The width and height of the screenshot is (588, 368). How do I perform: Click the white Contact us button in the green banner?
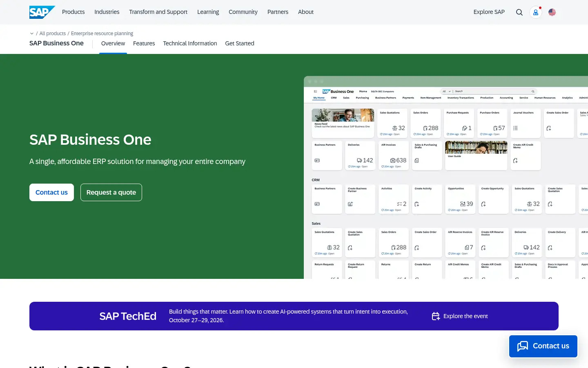click(x=51, y=192)
